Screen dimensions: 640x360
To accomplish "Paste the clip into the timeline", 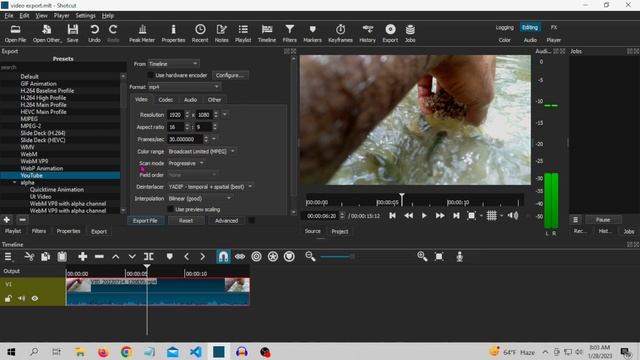I will click(x=62, y=257).
